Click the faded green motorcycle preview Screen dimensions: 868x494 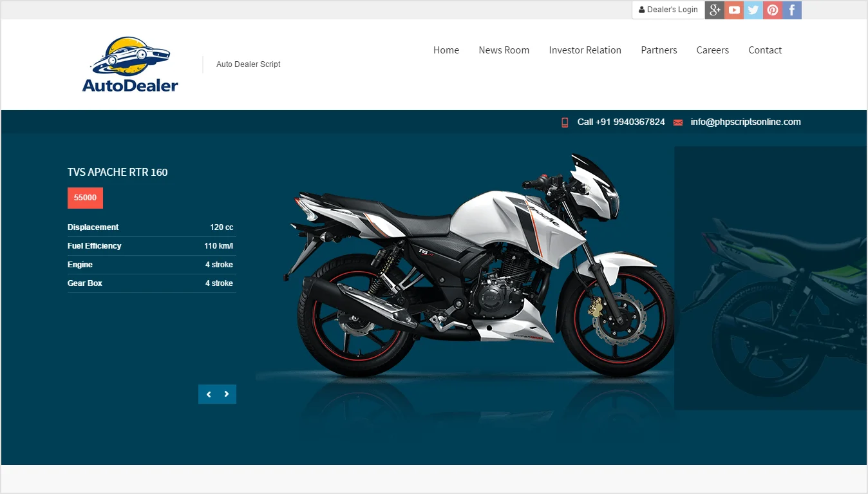coord(770,278)
